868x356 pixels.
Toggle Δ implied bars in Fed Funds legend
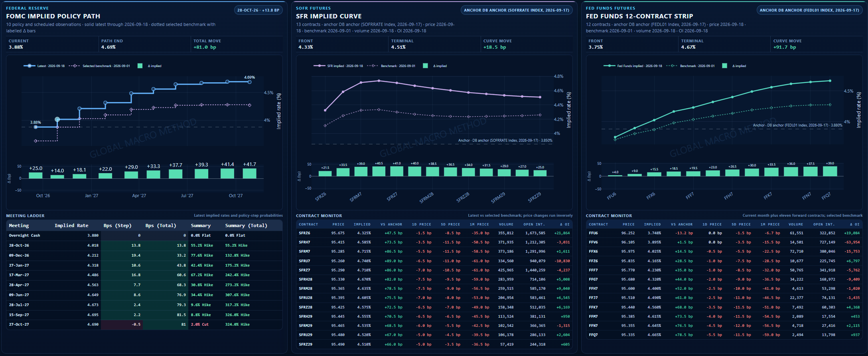724,66
